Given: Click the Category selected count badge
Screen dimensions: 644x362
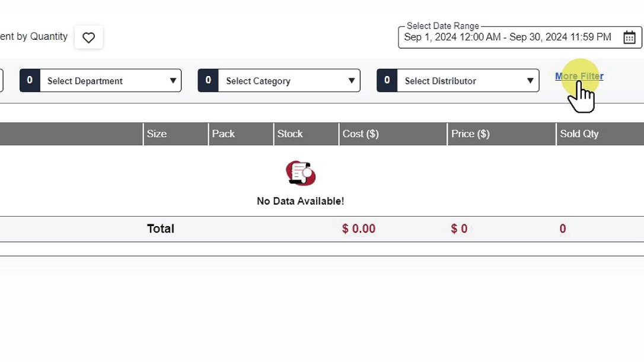Looking at the screenshot, I should click(x=208, y=81).
